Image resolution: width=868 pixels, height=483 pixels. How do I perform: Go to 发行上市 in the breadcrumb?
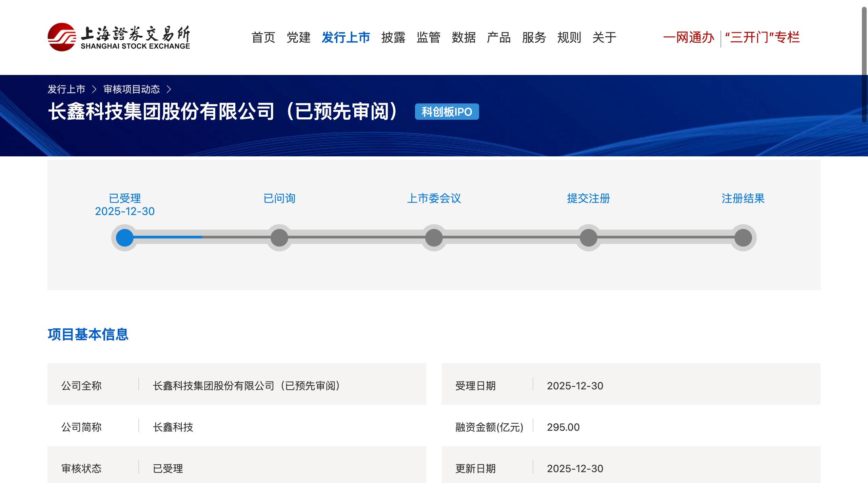pos(66,89)
